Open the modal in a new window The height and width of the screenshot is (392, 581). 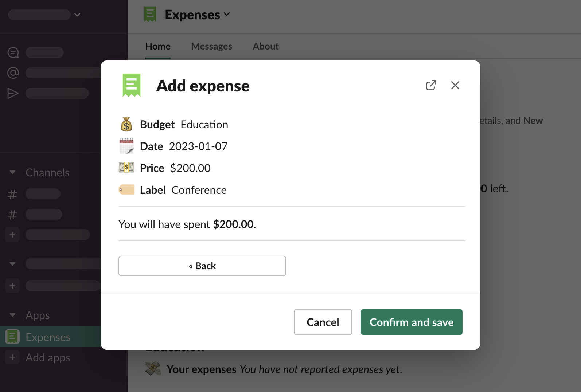pyautogui.click(x=431, y=85)
